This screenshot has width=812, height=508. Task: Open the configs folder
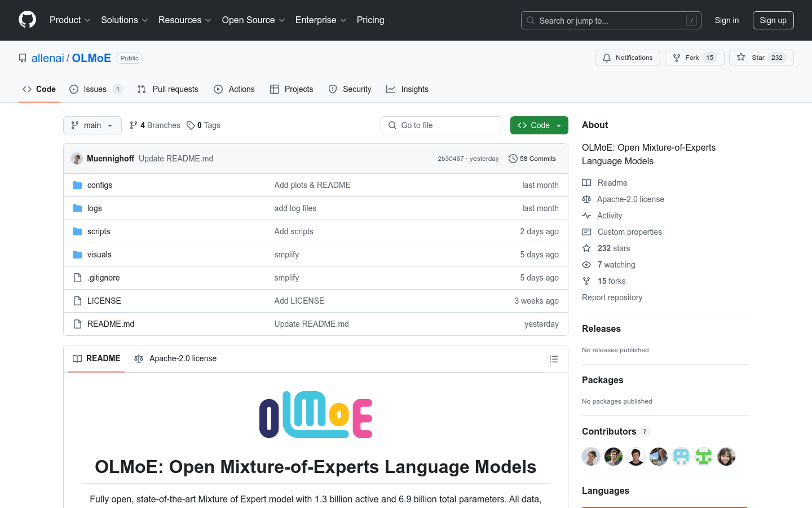100,185
